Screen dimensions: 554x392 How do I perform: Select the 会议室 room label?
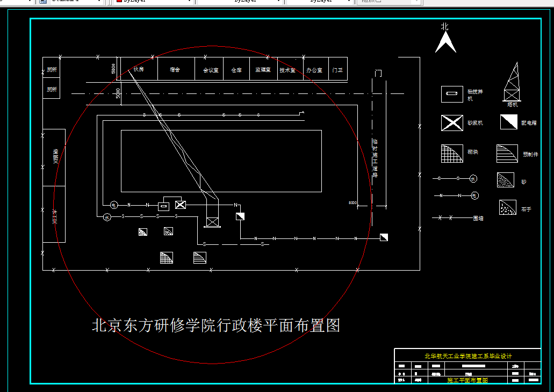click(x=211, y=70)
